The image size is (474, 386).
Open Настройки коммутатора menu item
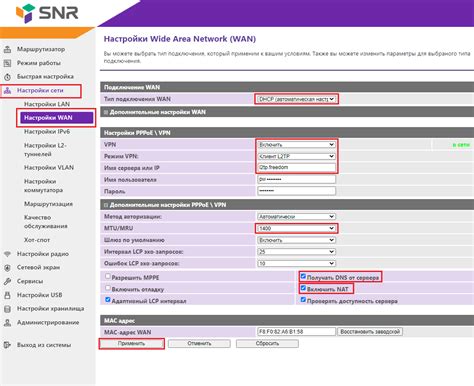[43, 186]
